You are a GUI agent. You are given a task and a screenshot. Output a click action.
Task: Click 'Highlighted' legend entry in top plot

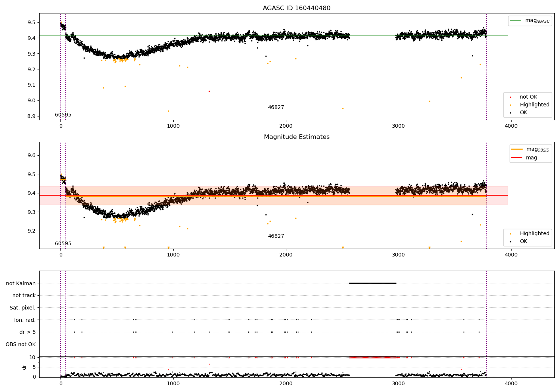click(x=534, y=105)
